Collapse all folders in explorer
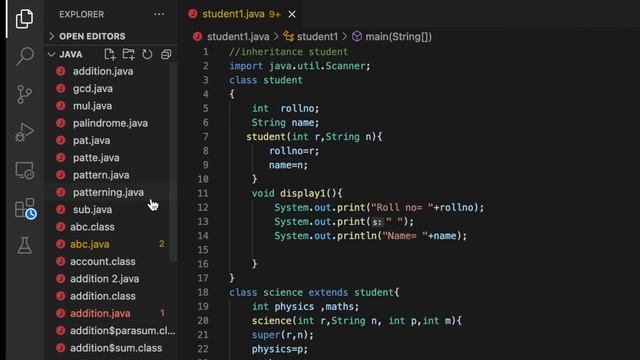 click(x=166, y=54)
